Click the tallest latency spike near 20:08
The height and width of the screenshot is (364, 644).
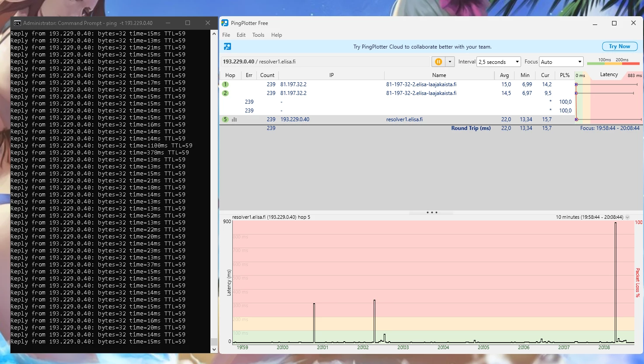click(616, 282)
